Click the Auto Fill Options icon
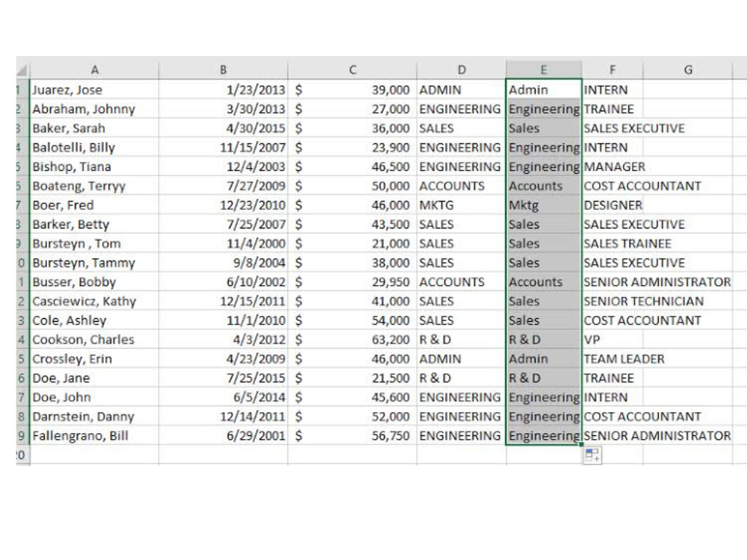Screen dimensions: 747x560 click(x=592, y=455)
